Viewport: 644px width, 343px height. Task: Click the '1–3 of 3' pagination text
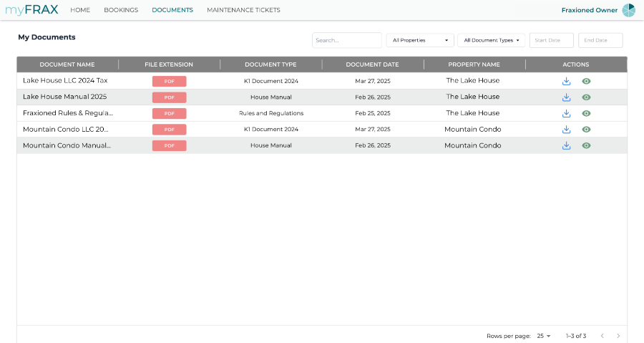pyautogui.click(x=576, y=336)
